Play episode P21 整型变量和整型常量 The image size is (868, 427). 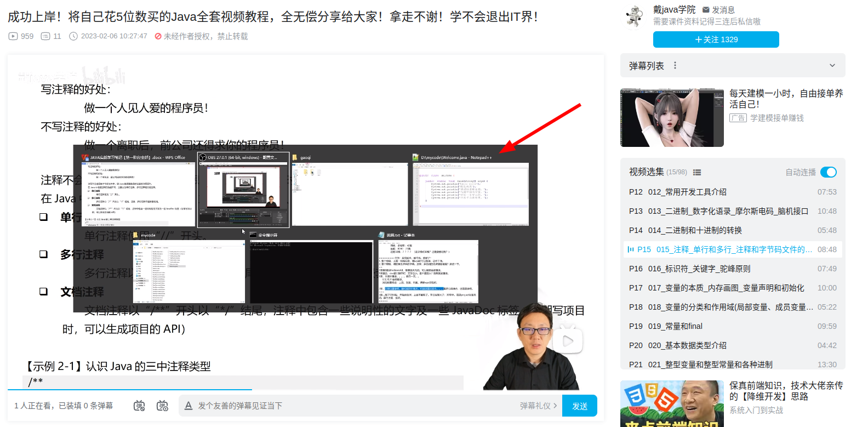(733, 364)
